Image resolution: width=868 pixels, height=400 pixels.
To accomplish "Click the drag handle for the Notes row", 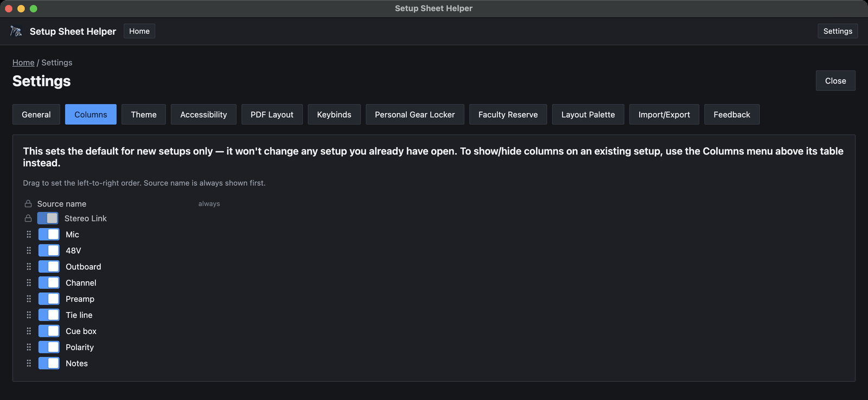I will click(x=29, y=363).
